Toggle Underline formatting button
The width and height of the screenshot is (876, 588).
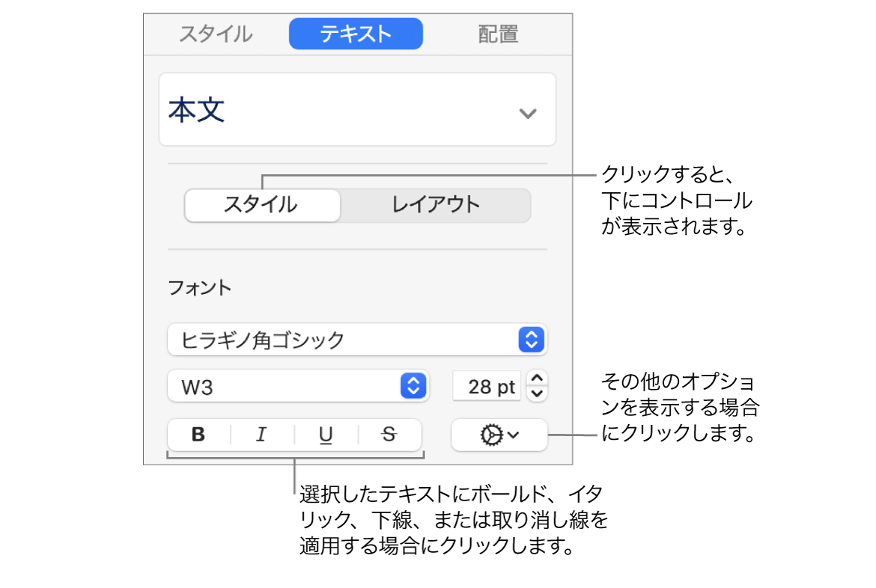(x=326, y=435)
